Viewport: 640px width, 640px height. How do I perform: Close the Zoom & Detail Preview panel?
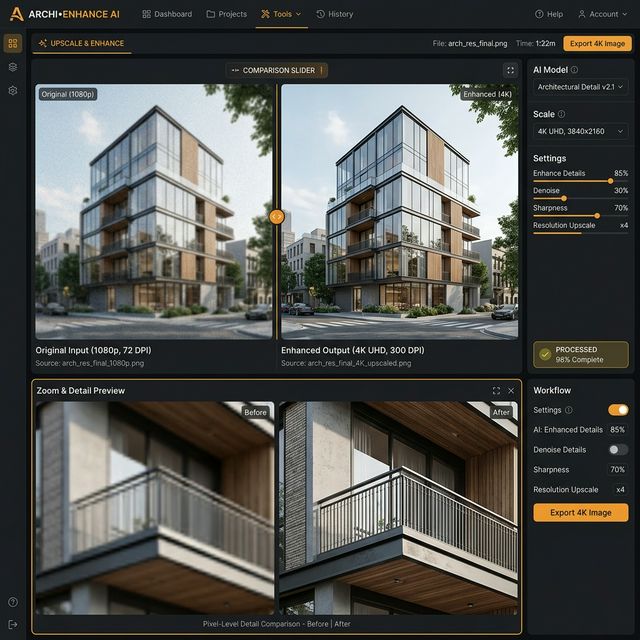pos(511,391)
